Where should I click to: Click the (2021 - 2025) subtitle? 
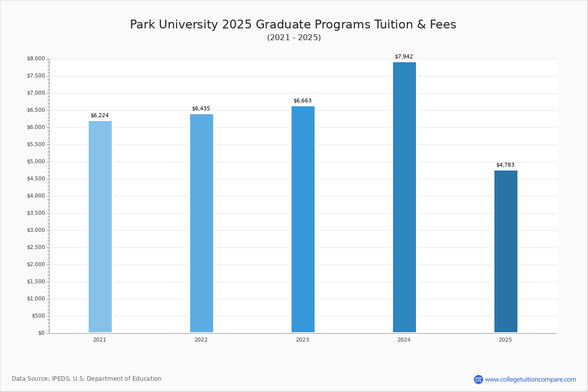tap(294, 38)
